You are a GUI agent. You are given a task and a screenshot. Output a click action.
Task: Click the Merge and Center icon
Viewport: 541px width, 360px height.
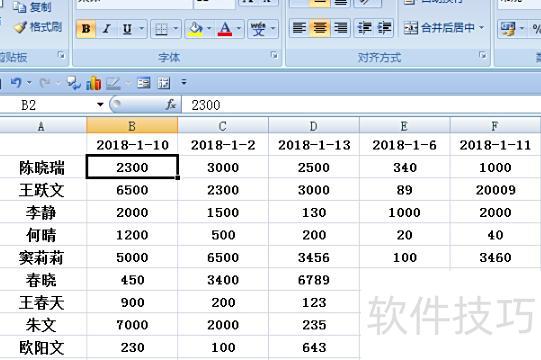click(x=411, y=28)
